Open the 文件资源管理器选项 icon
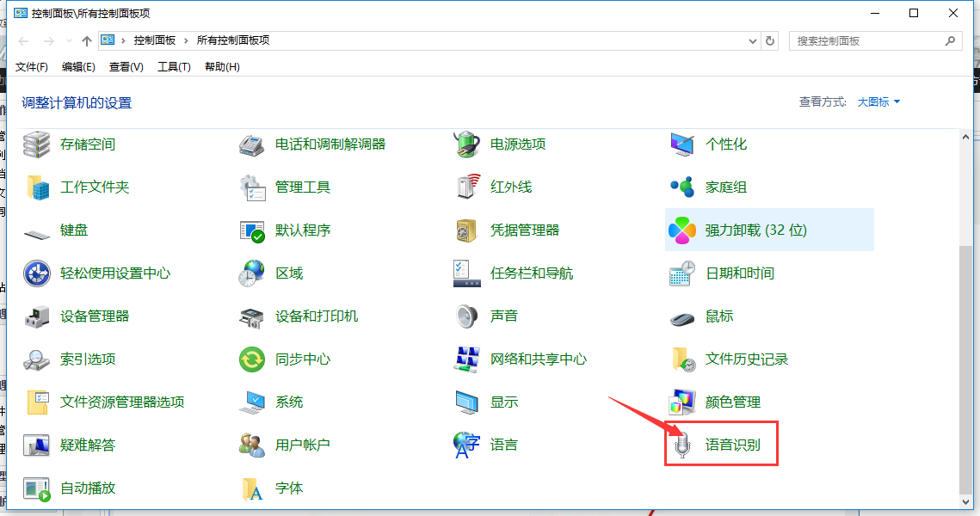980x516 pixels. click(x=37, y=403)
